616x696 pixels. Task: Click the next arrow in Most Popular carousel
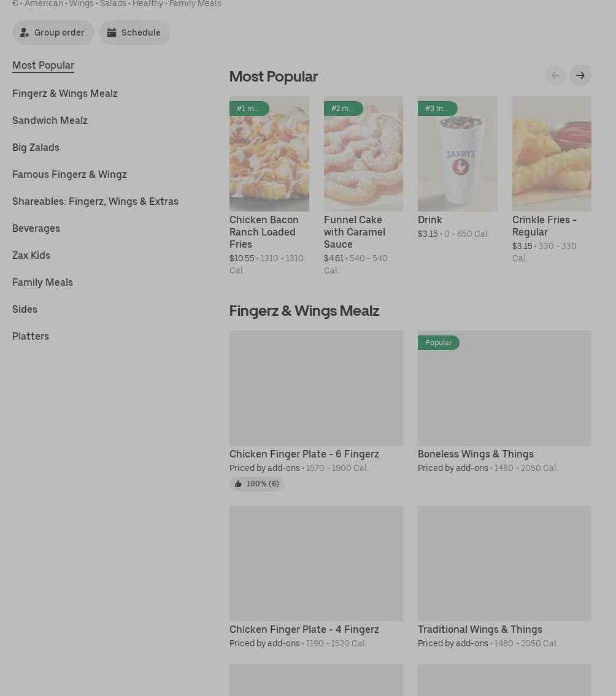(x=580, y=75)
